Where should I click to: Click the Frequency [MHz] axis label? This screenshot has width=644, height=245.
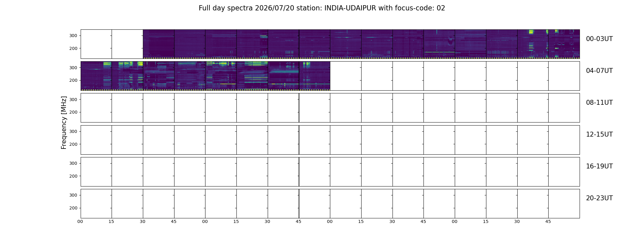tap(64, 123)
